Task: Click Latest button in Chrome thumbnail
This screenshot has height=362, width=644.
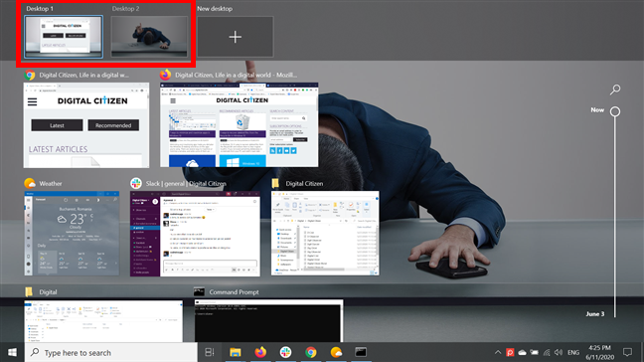Action: coord(57,125)
